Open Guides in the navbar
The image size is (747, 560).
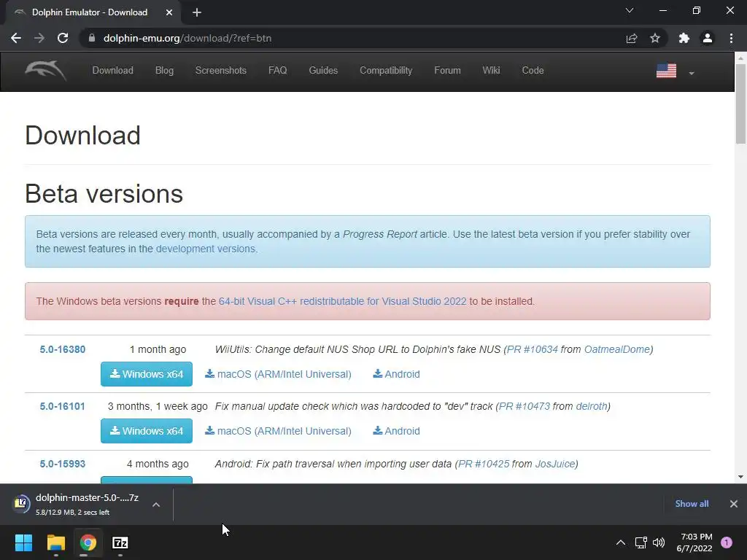(323, 71)
